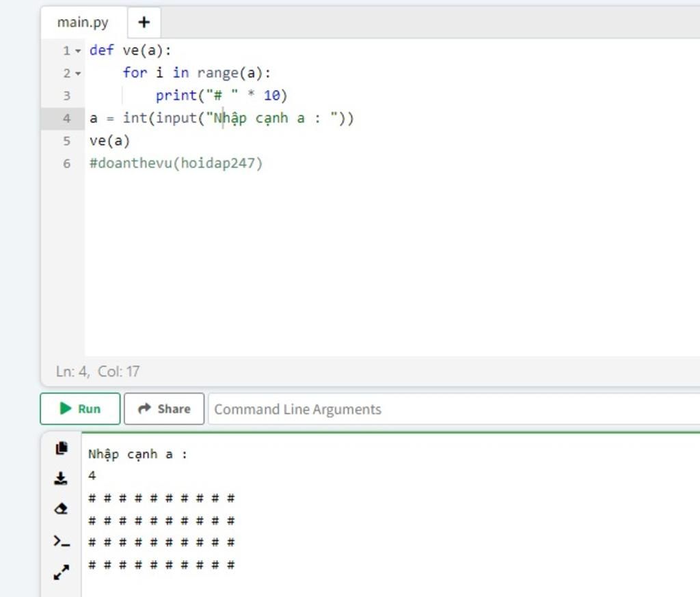
Task: Collapse the def ve(a) block on line 1
Action: (x=78, y=51)
